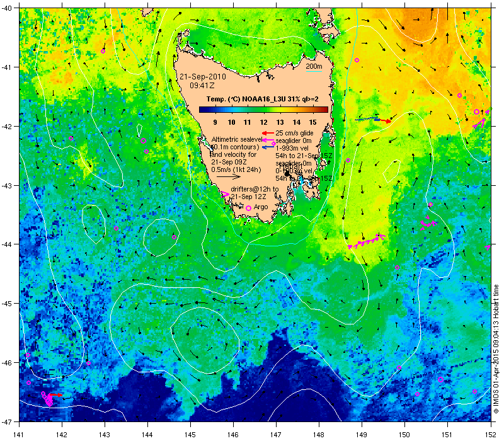Click latitude axis label '-47'
The height and width of the screenshot is (441, 504).
click(6, 421)
